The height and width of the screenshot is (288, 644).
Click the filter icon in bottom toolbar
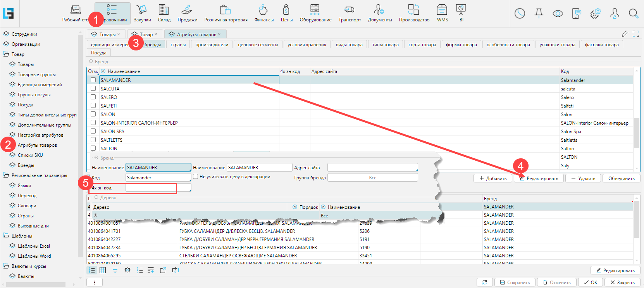115,270
